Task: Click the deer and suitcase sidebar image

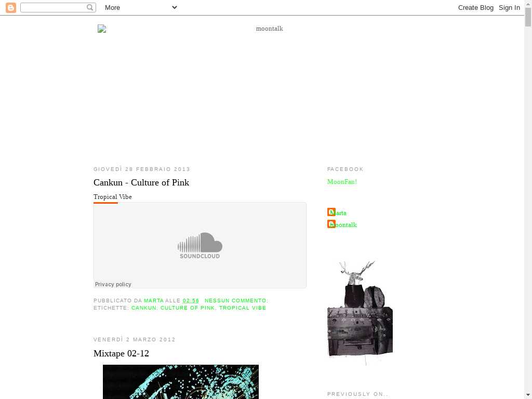Action: (x=360, y=313)
